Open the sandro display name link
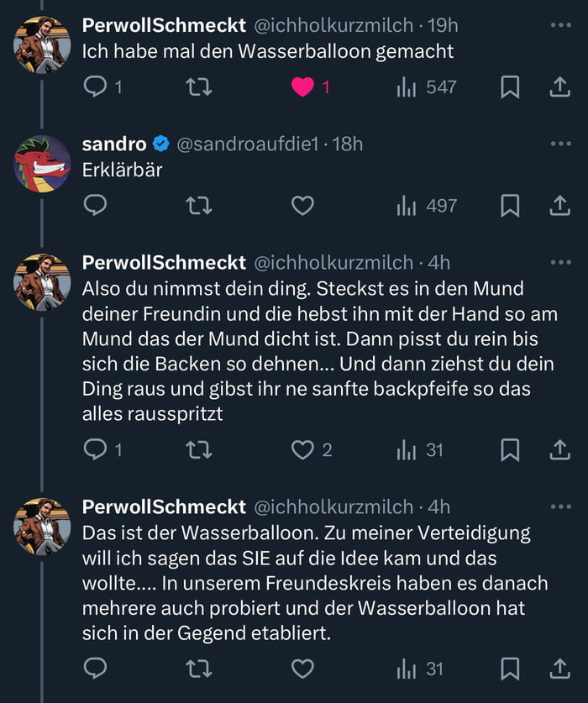Image resolution: width=588 pixels, height=703 pixels. (x=114, y=144)
